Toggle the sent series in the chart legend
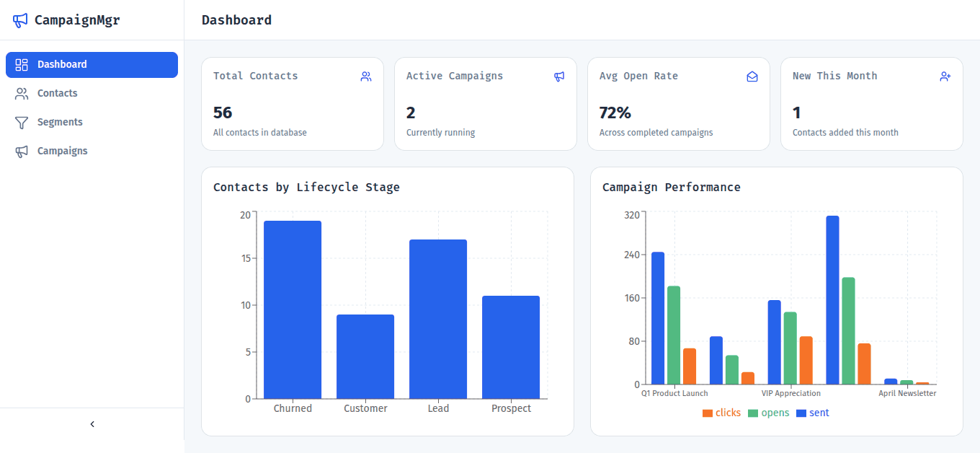This screenshot has width=980, height=453. [x=812, y=413]
